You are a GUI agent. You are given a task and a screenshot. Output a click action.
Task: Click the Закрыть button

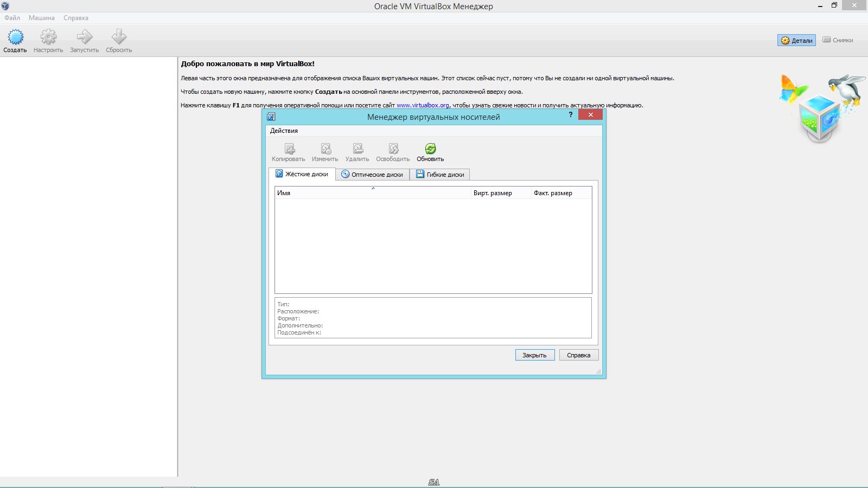[535, 355]
